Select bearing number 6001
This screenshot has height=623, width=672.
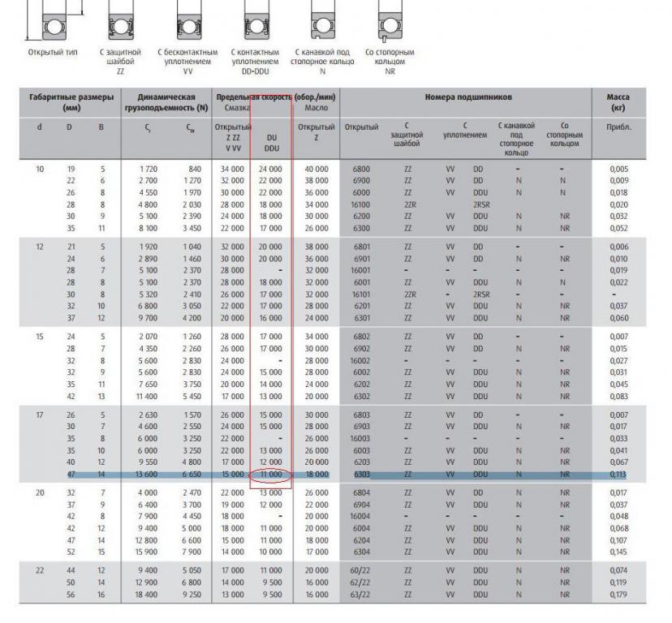[x=361, y=283]
